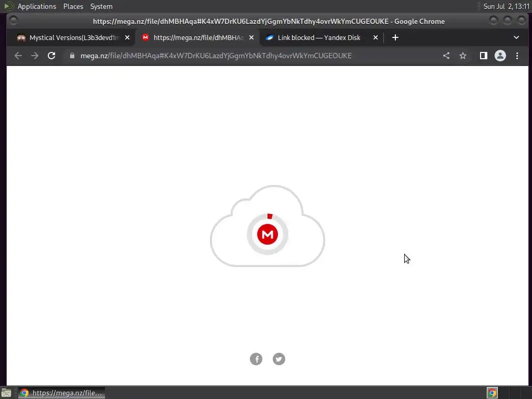
Task: Open Chrome three-dot menu
Action: [x=517, y=56]
